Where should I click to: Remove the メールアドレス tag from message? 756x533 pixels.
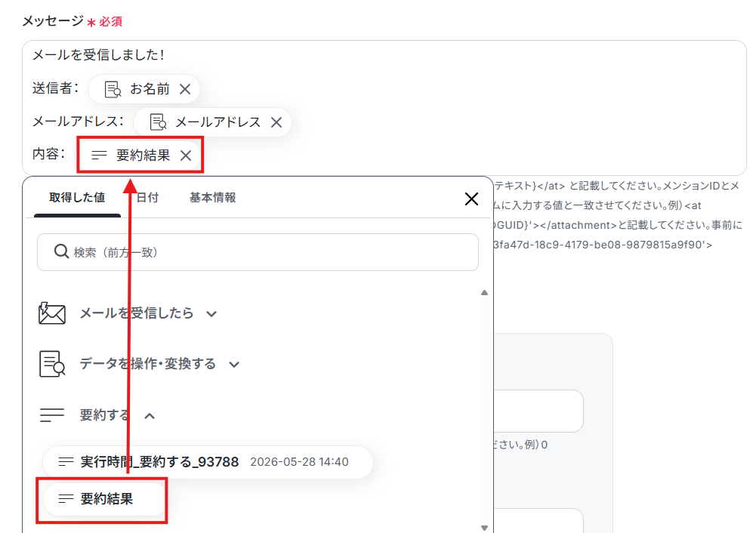(x=276, y=122)
